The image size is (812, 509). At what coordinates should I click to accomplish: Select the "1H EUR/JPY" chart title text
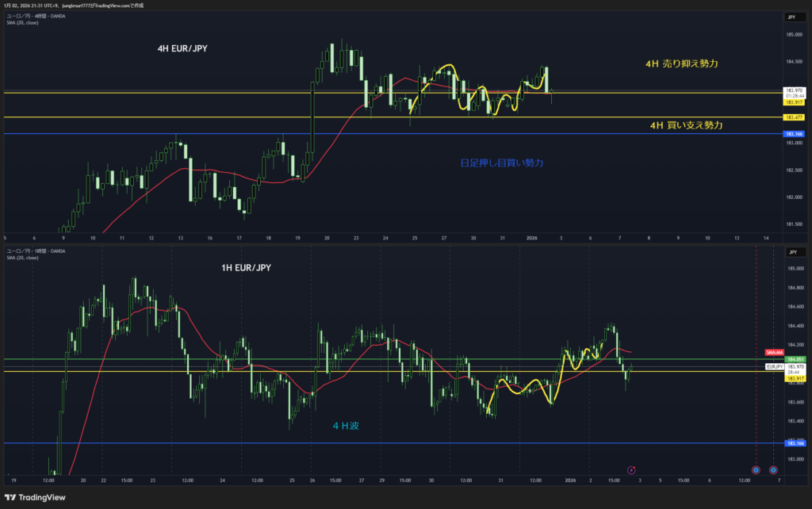(246, 268)
